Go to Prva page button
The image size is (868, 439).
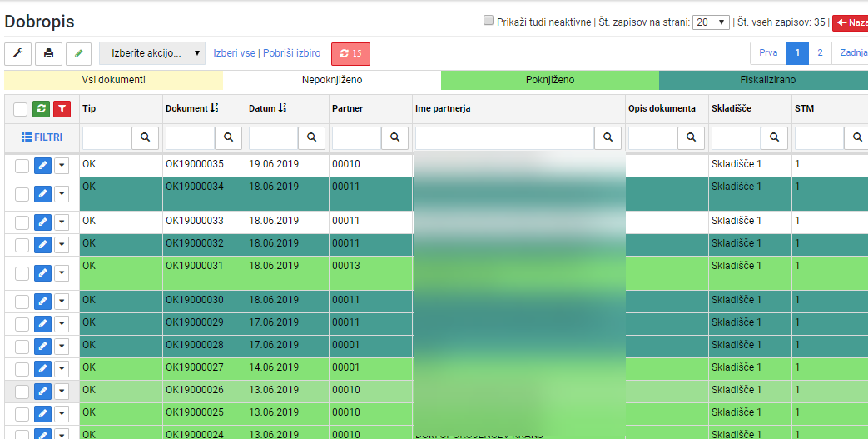768,53
